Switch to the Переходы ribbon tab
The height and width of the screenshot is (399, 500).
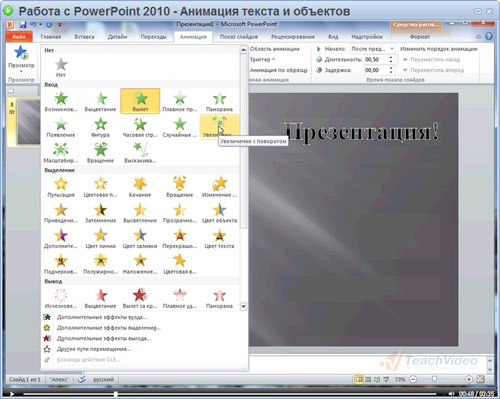pyautogui.click(x=153, y=37)
